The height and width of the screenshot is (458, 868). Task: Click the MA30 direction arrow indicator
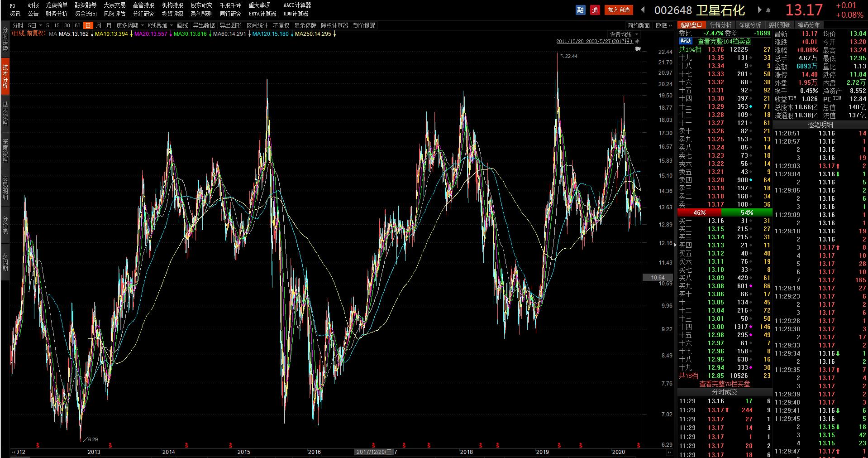pyautogui.click(x=210, y=34)
